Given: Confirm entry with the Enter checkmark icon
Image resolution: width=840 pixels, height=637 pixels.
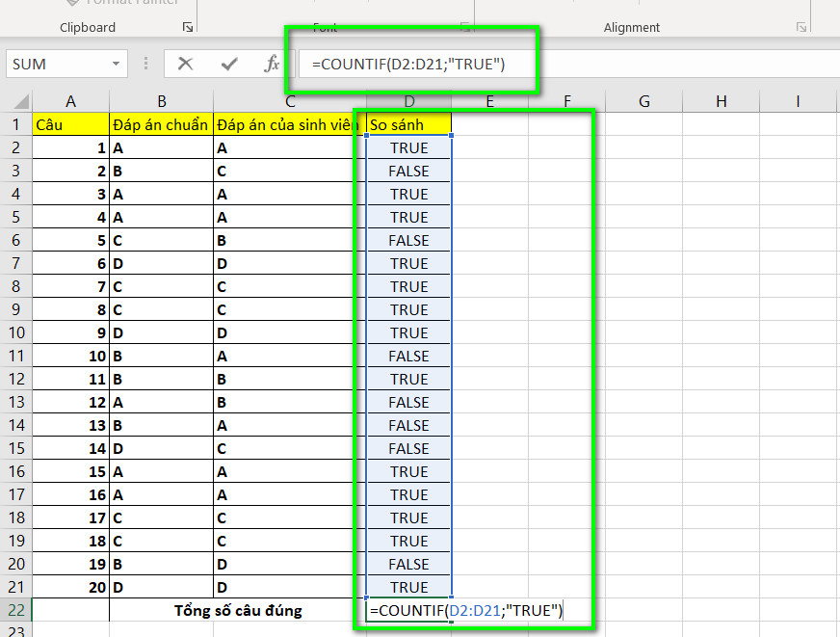Looking at the screenshot, I should point(231,63).
